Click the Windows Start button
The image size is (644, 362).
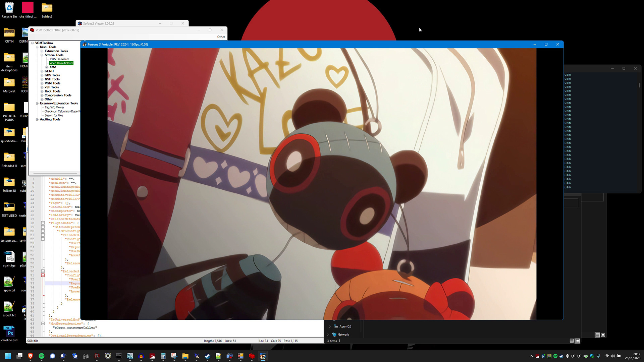7,356
